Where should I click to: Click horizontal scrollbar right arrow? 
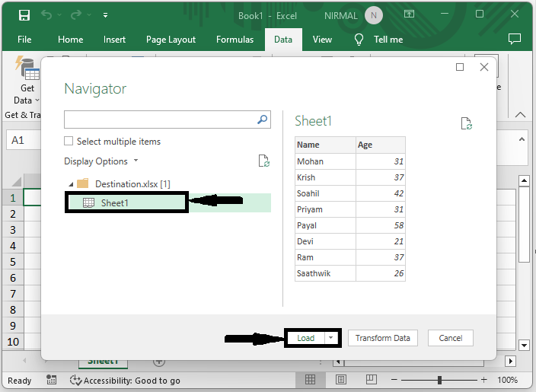tap(511, 361)
